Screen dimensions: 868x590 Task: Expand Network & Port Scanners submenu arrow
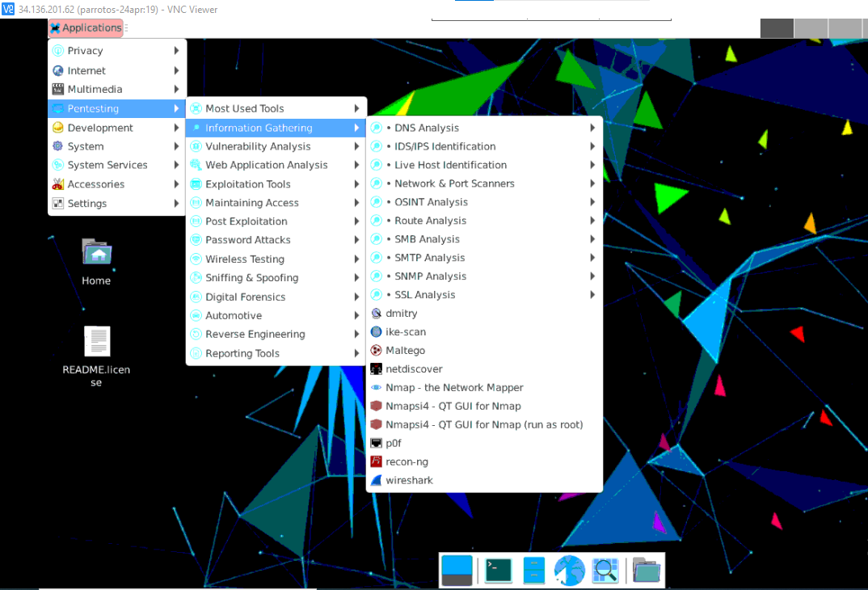(592, 183)
